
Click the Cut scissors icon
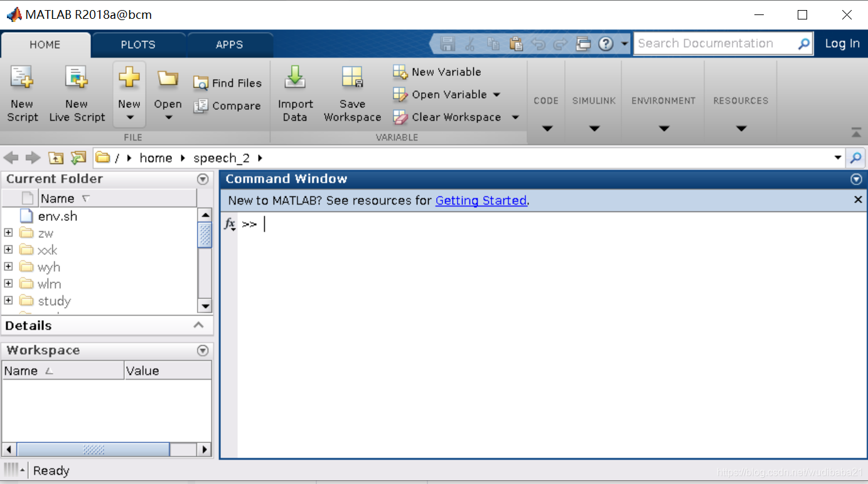pos(470,44)
